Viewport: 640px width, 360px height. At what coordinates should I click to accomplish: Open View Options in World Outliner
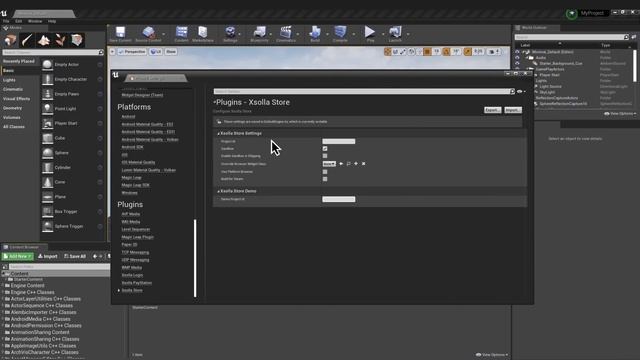[x=620, y=113]
